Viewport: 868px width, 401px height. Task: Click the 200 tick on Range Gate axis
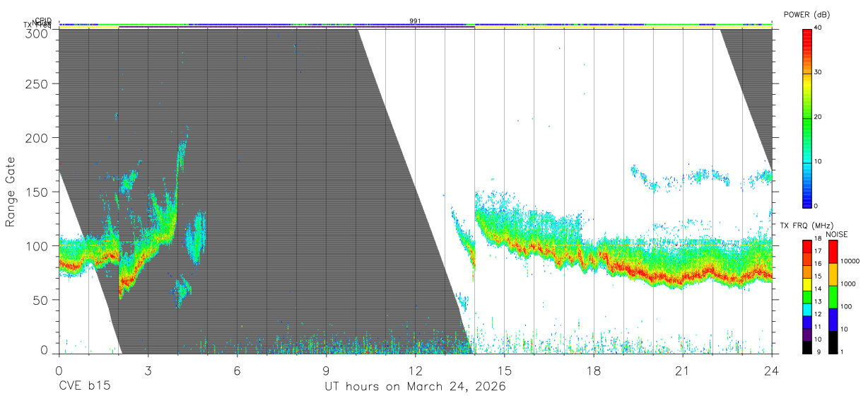point(37,137)
